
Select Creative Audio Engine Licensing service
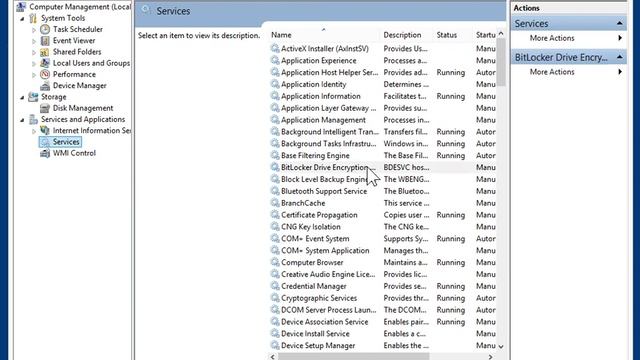(x=383, y=274)
